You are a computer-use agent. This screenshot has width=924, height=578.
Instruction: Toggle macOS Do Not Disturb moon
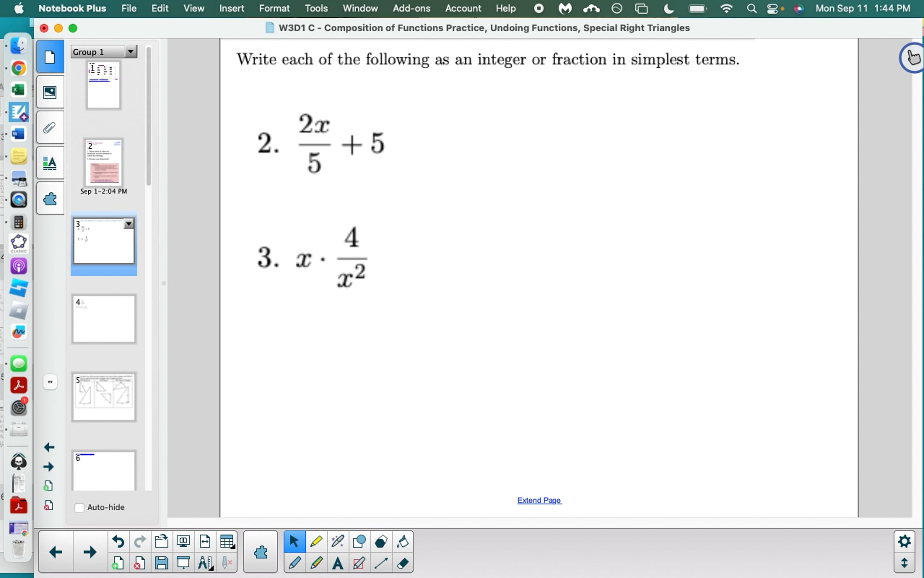click(669, 8)
